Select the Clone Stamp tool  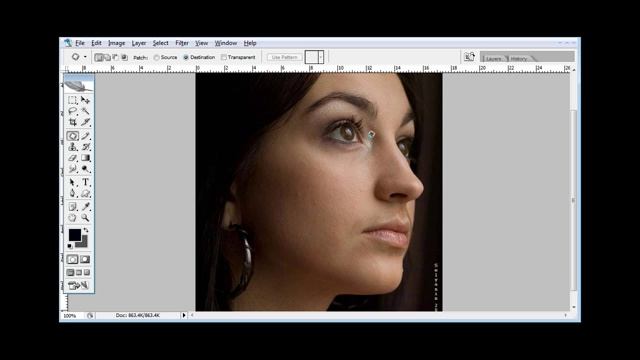tap(73, 147)
